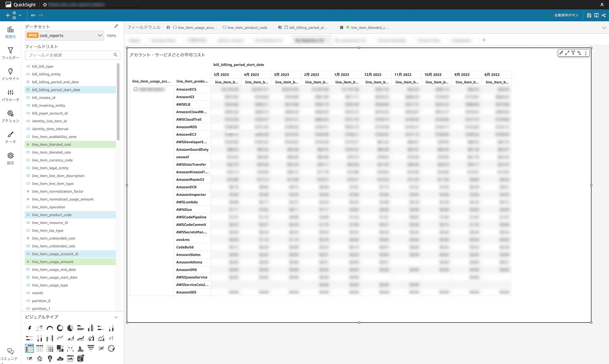Collapse the account row with the minus box
The height and width of the screenshot is (364, 609).
point(136,89)
